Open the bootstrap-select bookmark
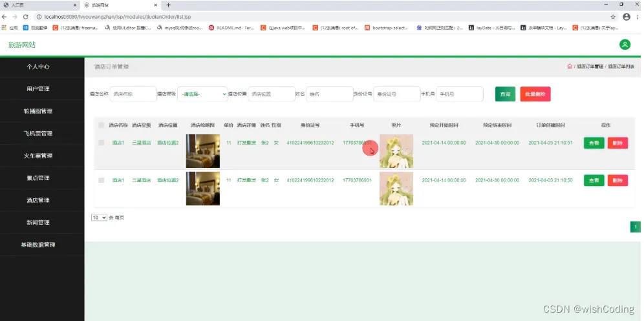 point(387,28)
